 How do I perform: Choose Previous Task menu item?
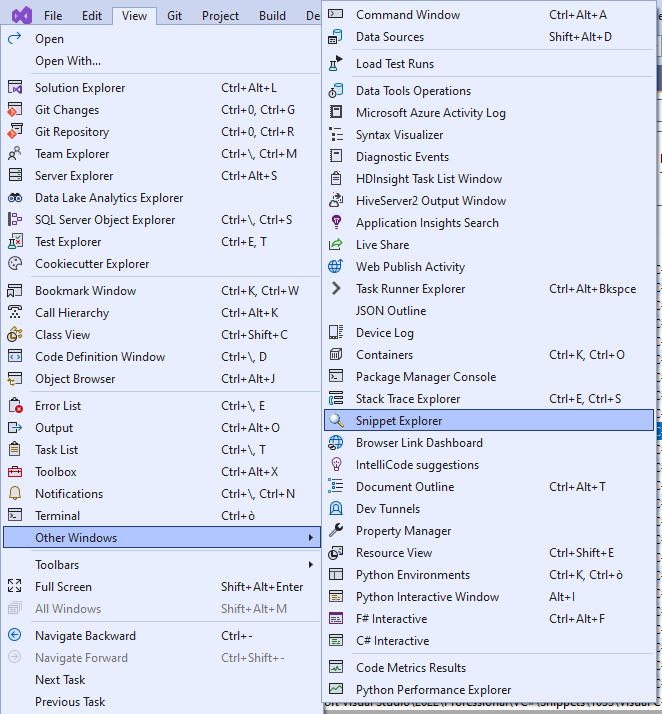click(x=162, y=702)
